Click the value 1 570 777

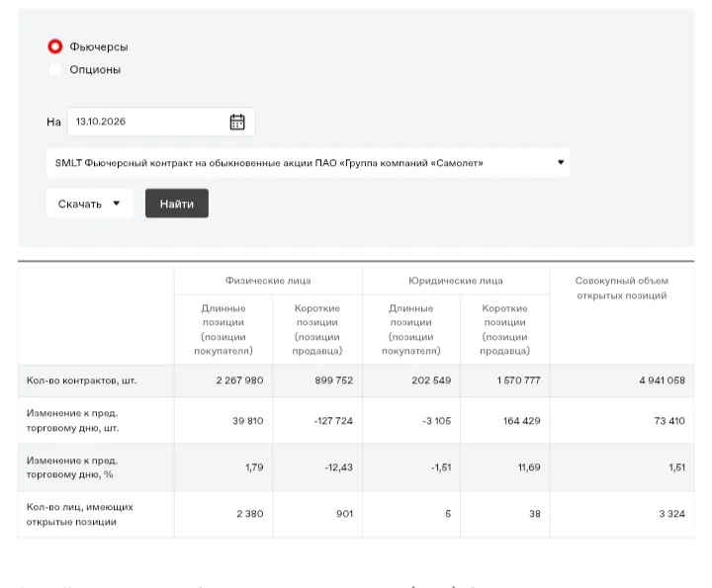click(518, 380)
